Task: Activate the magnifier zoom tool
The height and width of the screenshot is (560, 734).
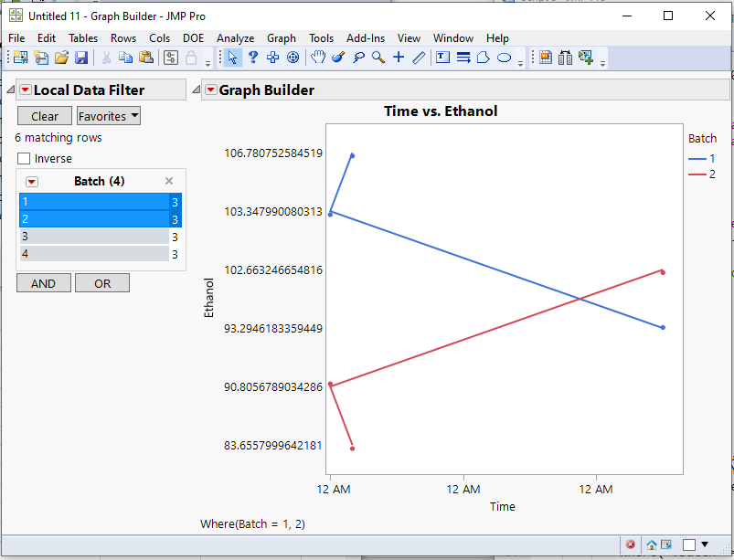Action: point(379,57)
